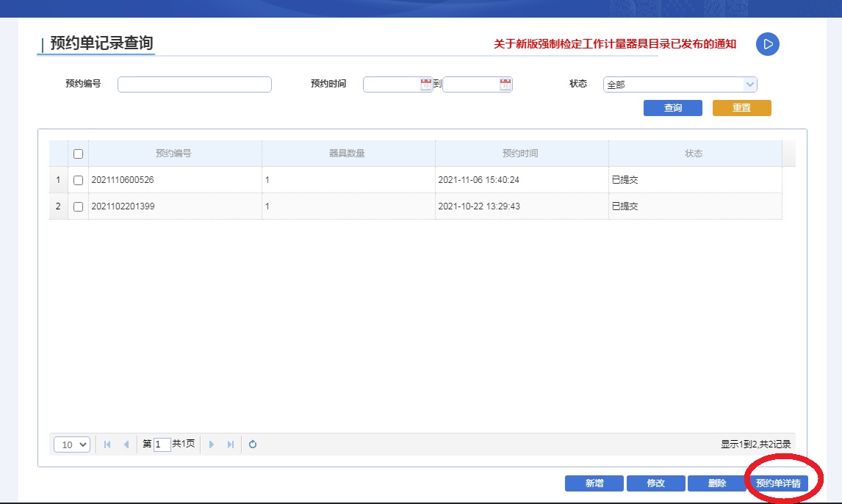
Task: Go to next page of results
Action: [212, 444]
